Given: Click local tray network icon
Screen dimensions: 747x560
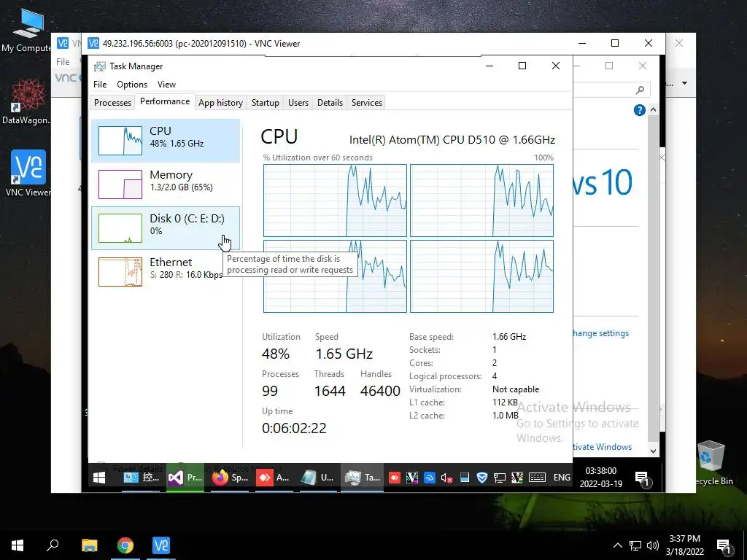Looking at the screenshot, I should (635, 545).
